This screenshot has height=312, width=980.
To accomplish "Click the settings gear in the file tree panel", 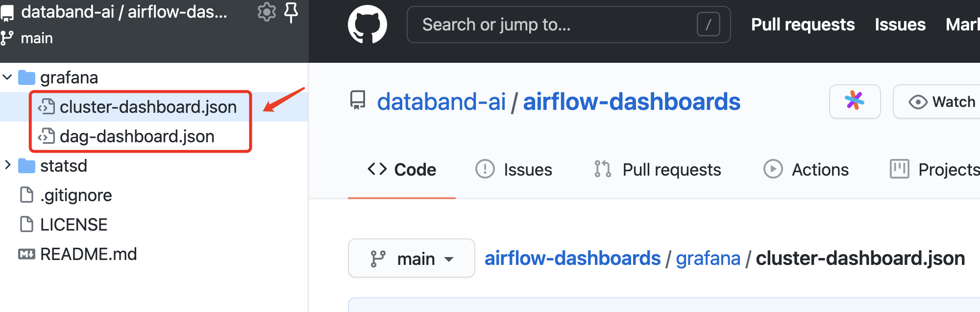I will click(266, 13).
